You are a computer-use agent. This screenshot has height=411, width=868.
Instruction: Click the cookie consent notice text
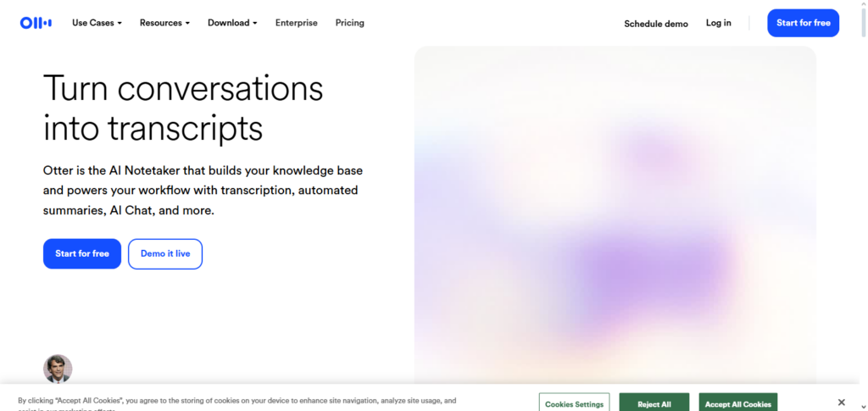tap(237, 401)
